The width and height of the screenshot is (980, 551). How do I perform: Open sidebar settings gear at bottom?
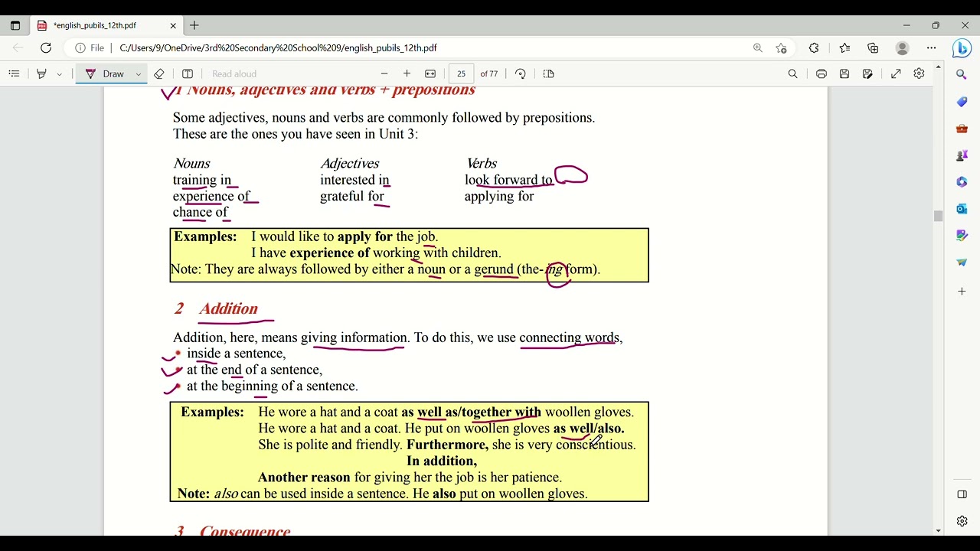tap(962, 521)
